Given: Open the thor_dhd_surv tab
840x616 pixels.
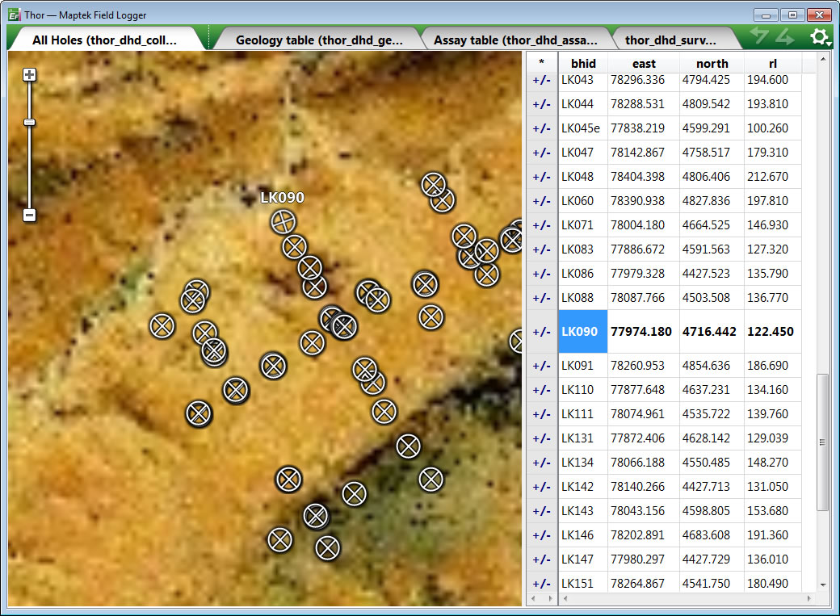Looking at the screenshot, I should coord(670,40).
